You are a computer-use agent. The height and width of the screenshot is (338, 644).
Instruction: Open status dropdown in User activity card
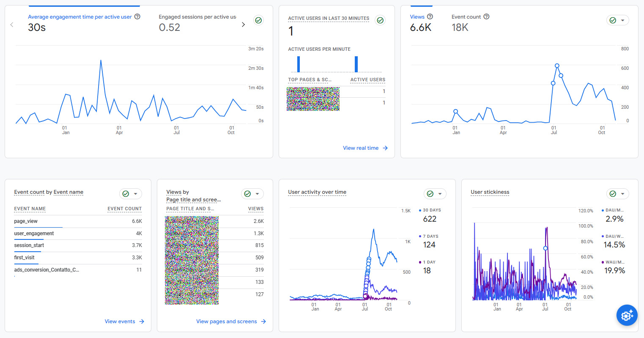pyautogui.click(x=435, y=194)
